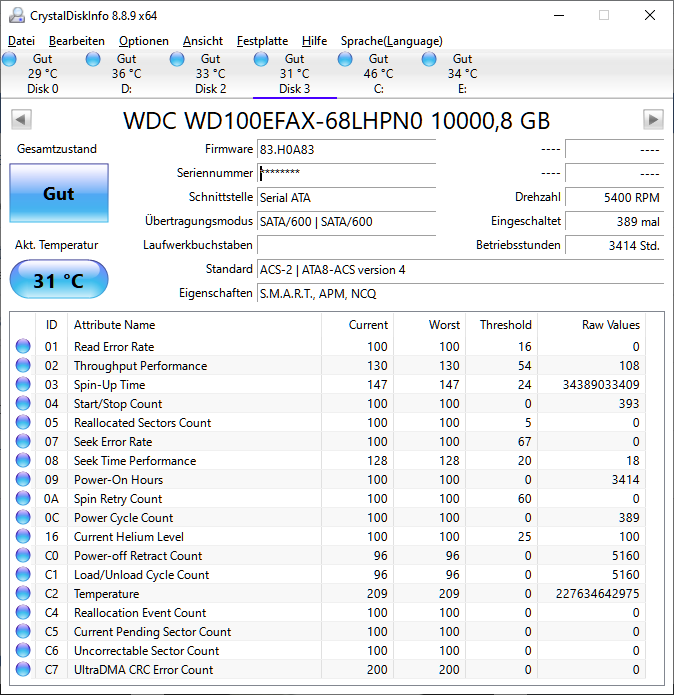
Task: Click status orb for Read Error Rate
Action: tap(23, 346)
